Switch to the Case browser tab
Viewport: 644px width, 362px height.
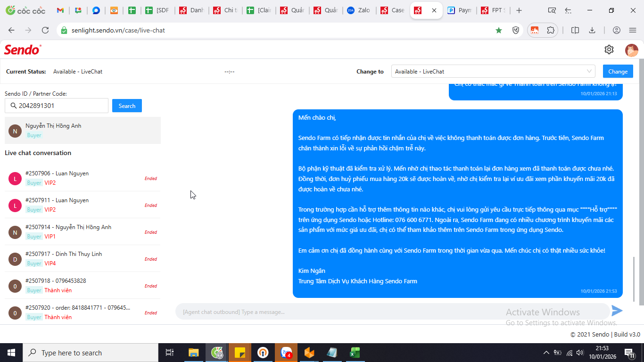click(392, 10)
